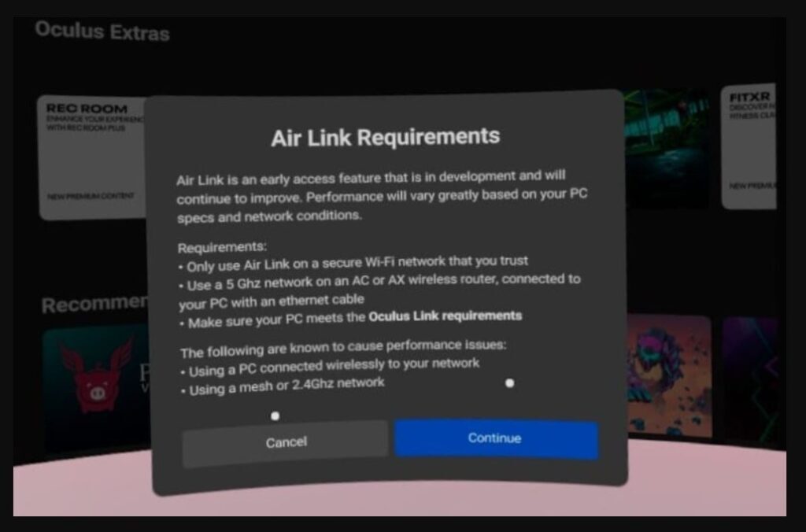The image size is (806, 532).
Task: Click the Oculus Extras heading
Action: click(101, 31)
